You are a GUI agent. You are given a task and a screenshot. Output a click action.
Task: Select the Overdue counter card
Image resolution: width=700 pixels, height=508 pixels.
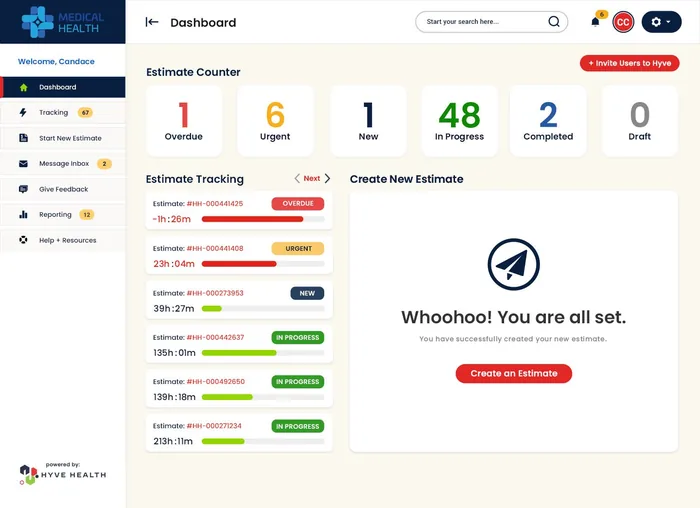pyautogui.click(x=184, y=121)
